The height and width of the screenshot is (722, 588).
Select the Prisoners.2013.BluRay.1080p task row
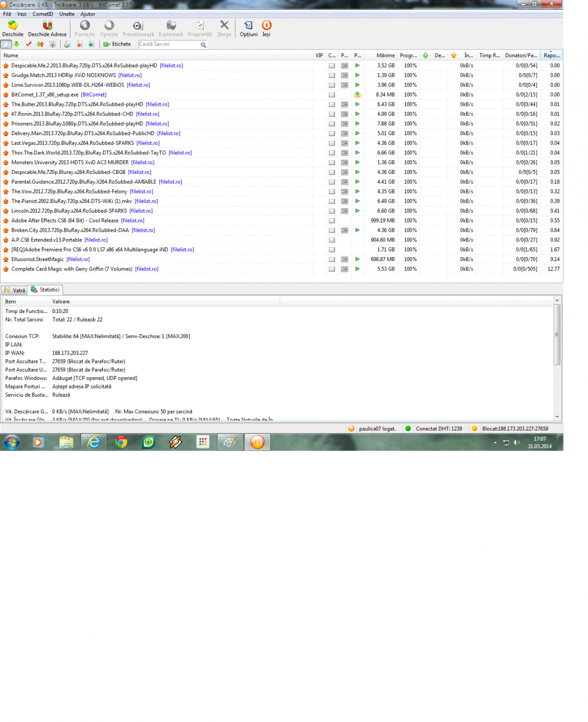click(281, 124)
